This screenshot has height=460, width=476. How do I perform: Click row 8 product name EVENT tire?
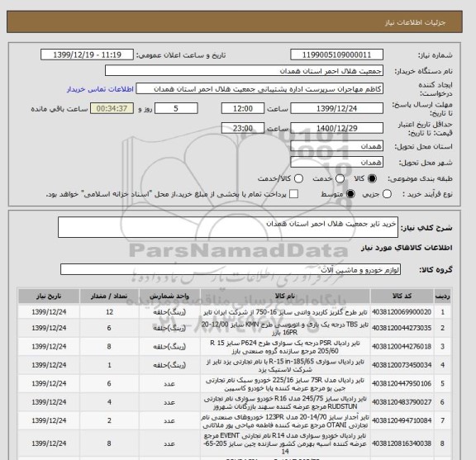[285, 443]
